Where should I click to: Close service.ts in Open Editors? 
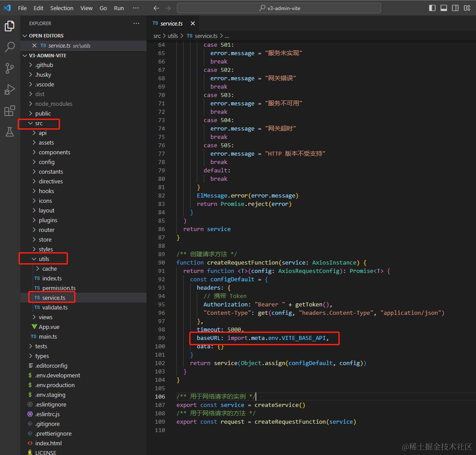tap(35, 45)
